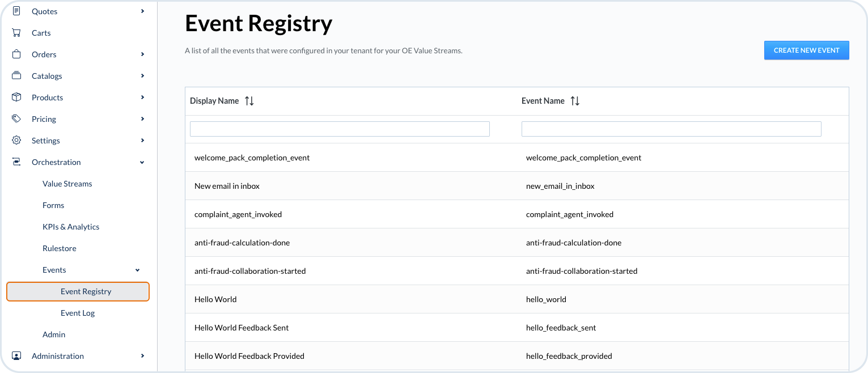868x373 pixels.
Task: Collapse the Events submenu chevron
Action: [137, 270]
